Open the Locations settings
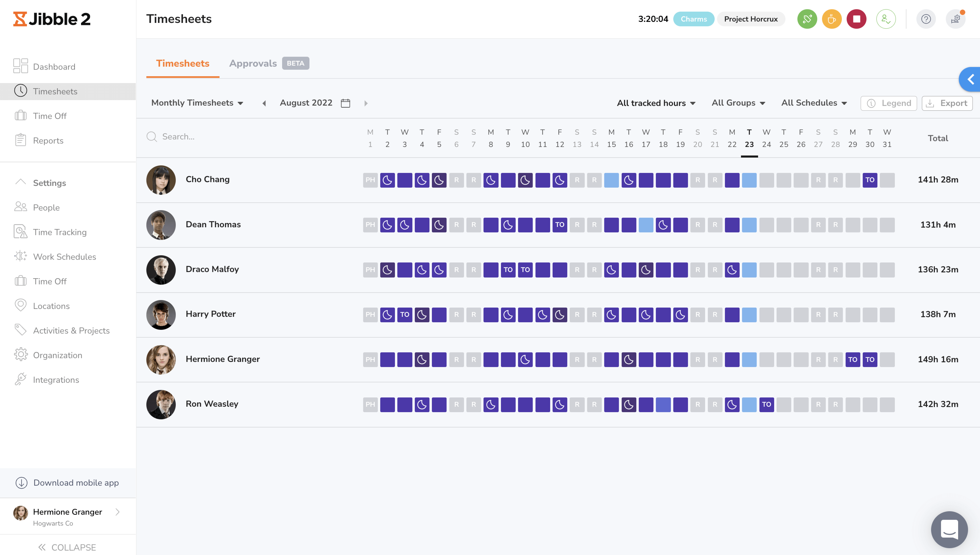 51,306
